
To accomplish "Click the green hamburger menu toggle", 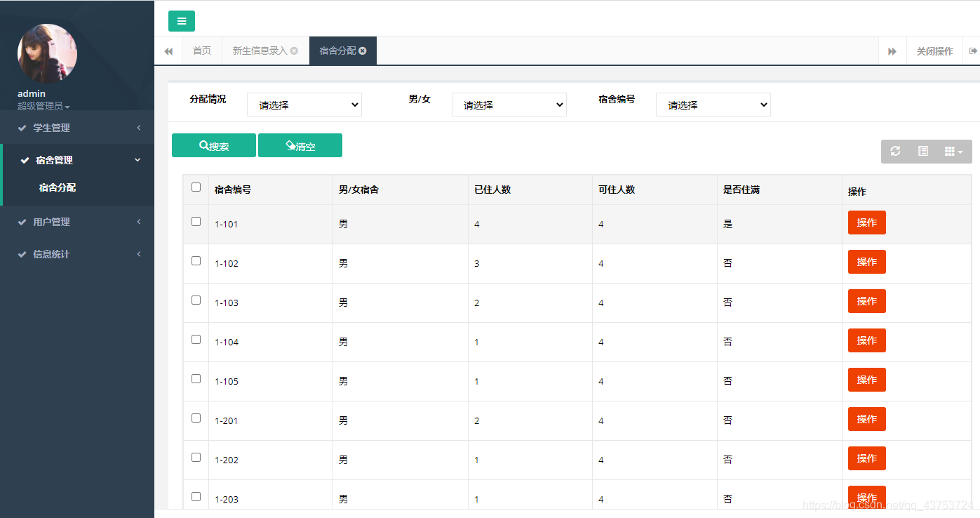I will click(x=182, y=21).
